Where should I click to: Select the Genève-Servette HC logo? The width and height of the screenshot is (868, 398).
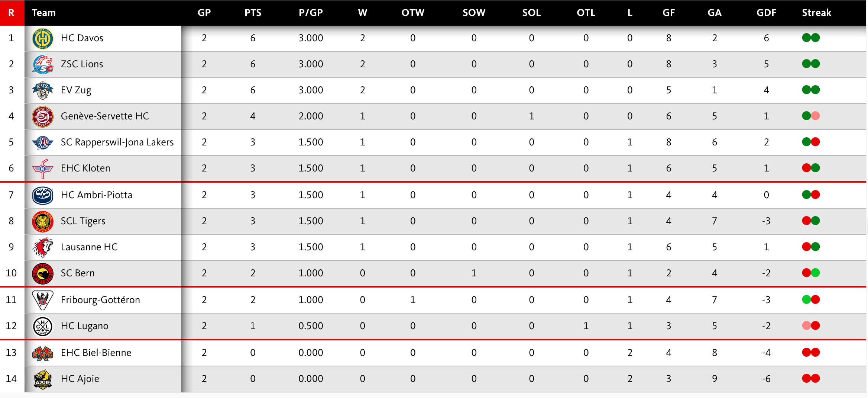(43, 116)
